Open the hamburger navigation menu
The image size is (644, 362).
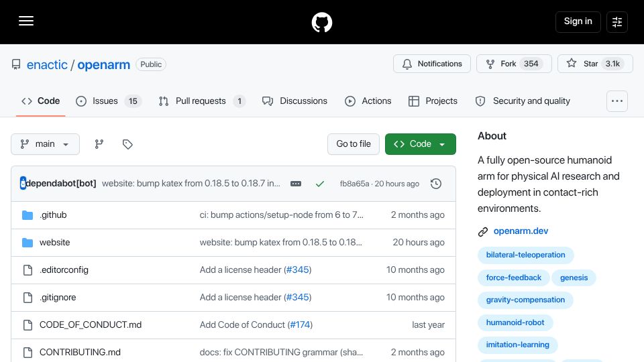pyautogui.click(x=26, y=21)
